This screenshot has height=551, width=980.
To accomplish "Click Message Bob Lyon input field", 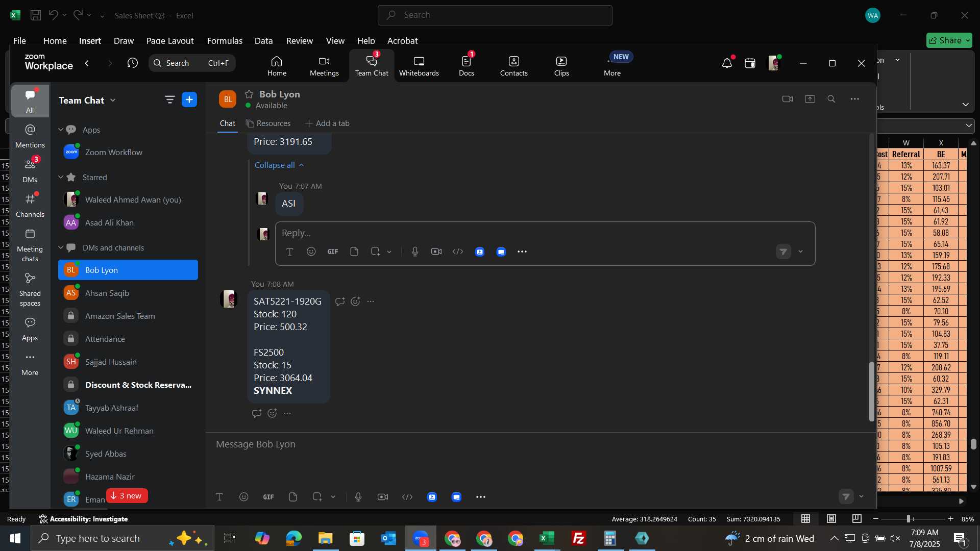I will point(540,444).
